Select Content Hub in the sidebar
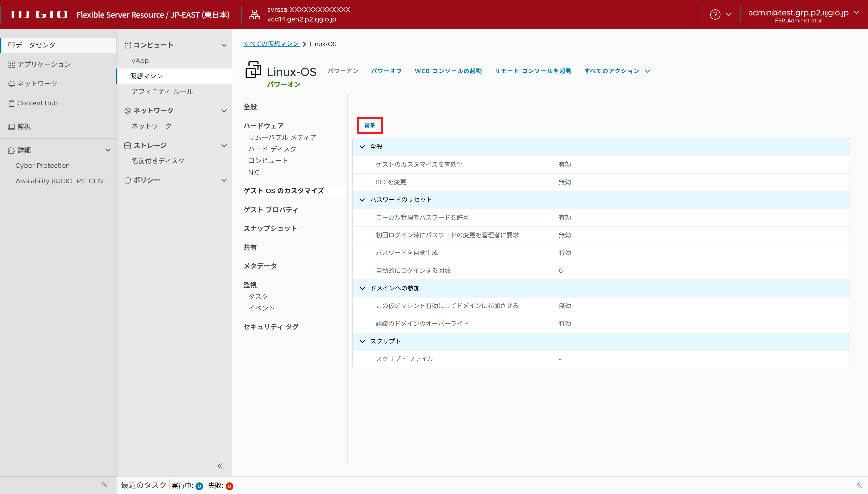Screen dimensions: 868x494 37,103
